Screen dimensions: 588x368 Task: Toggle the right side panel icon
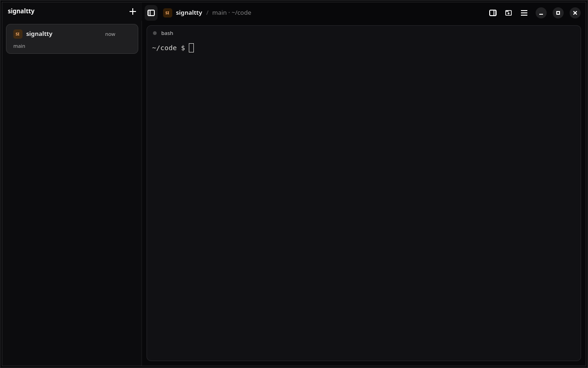point(493,13)
